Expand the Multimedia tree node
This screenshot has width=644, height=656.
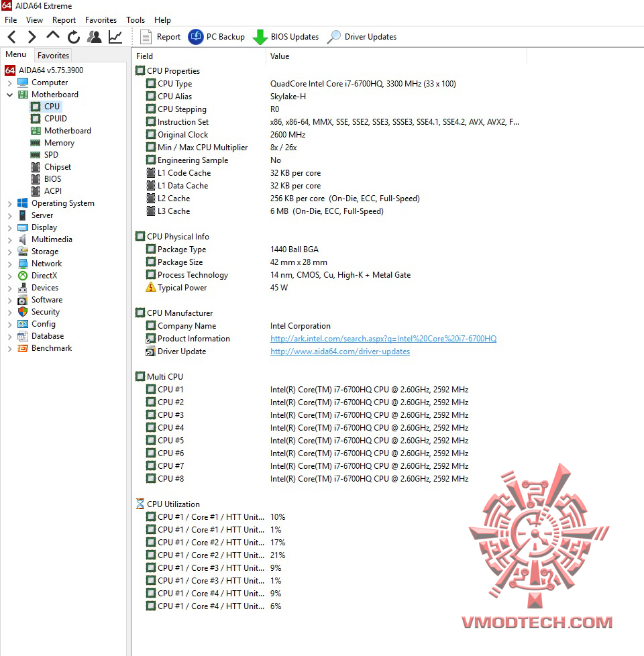click(x=9, y=240)
